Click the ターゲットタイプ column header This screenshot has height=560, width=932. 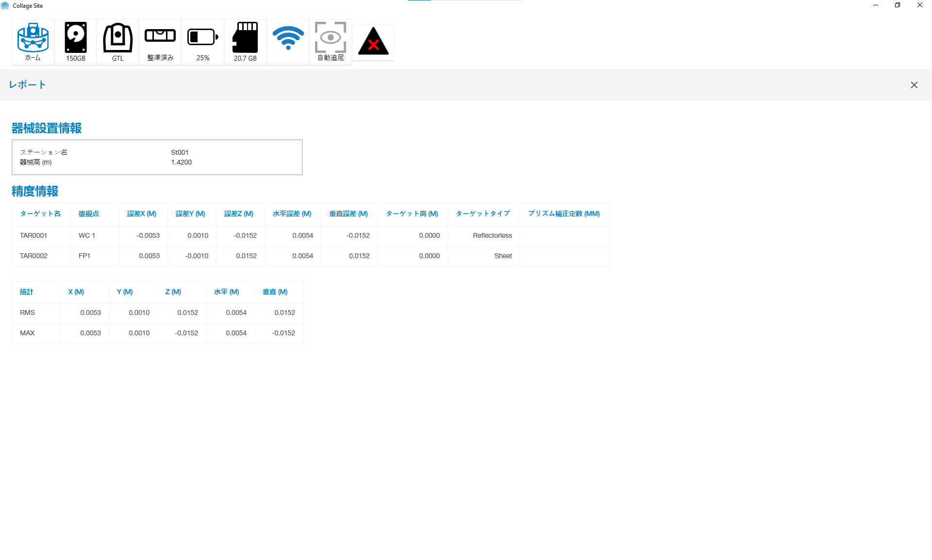click(x=483, y=214)
